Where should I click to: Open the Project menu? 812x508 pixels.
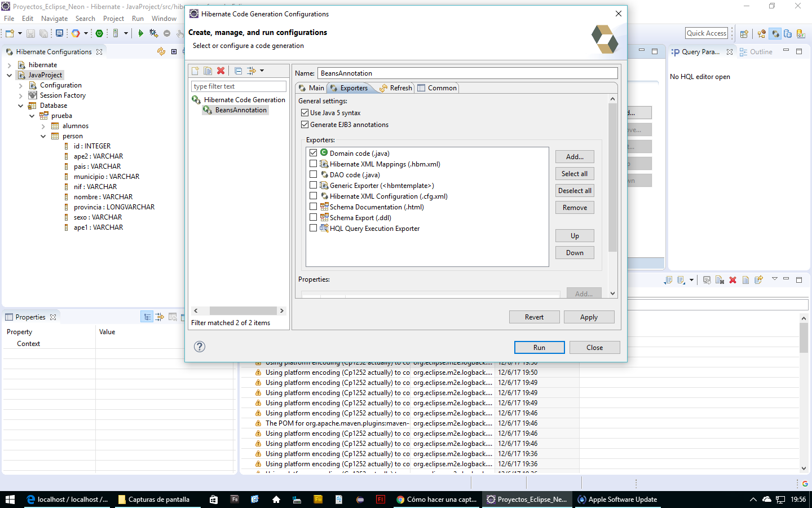[x=113, y=19]
